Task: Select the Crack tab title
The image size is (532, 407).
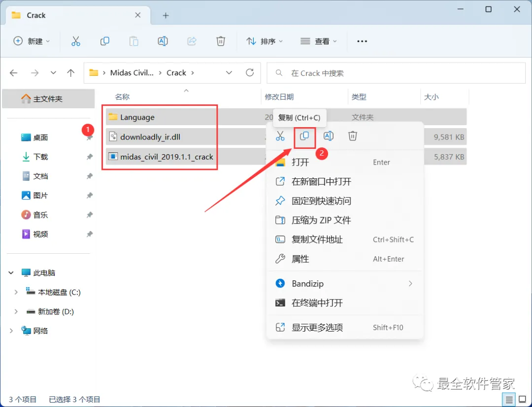Action: pyautogui.click(x=36, y=15)
